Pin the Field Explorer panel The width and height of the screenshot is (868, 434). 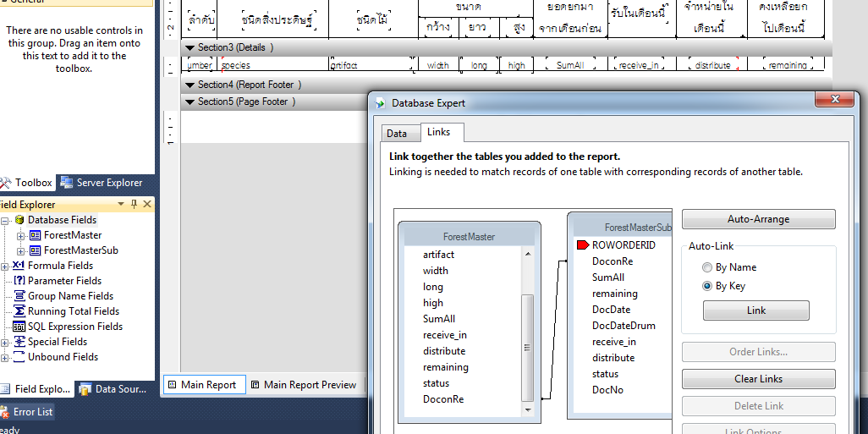134,205
